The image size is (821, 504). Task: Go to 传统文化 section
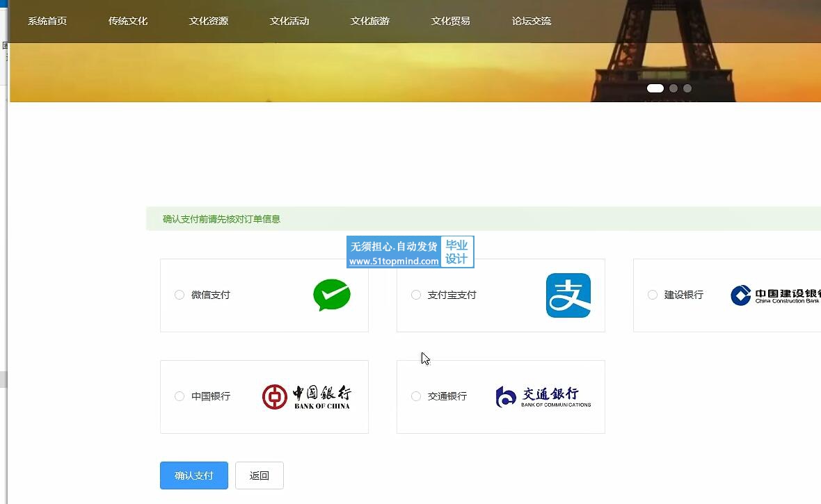[128, 21]
